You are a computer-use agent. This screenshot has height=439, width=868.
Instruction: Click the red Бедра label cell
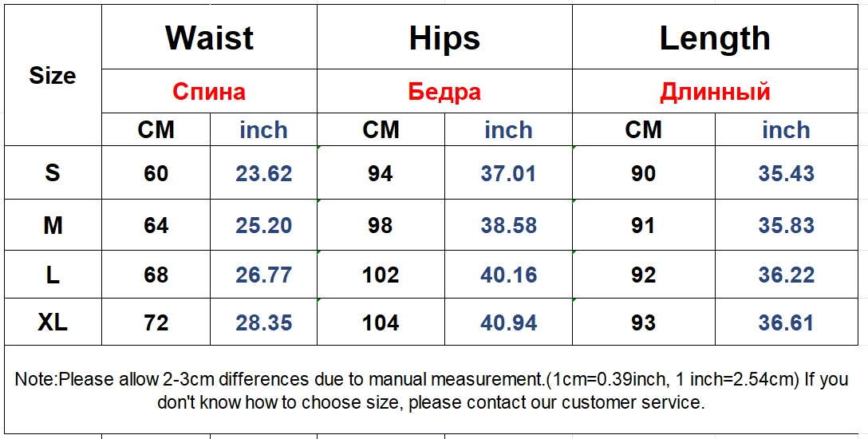point(444,91)
